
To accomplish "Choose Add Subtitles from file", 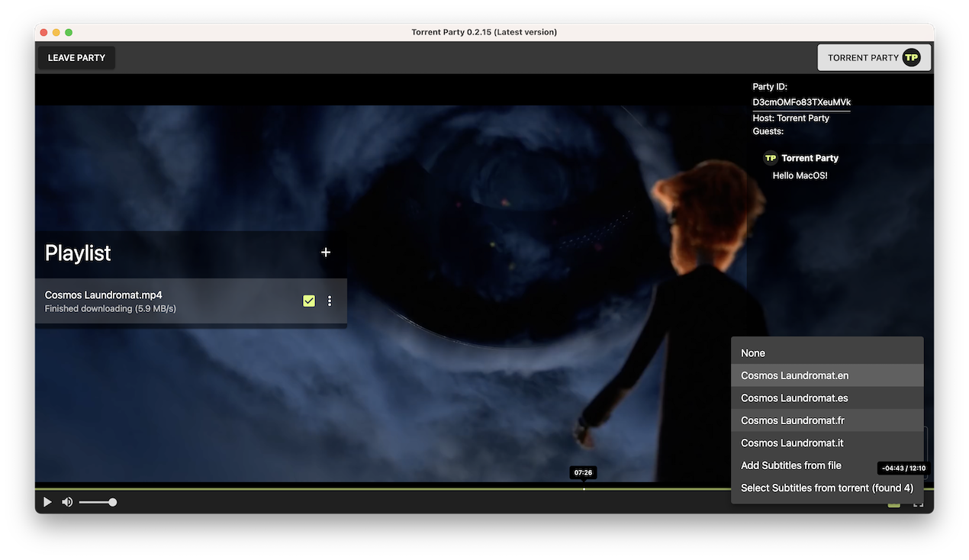I will (x=827, y=465).
